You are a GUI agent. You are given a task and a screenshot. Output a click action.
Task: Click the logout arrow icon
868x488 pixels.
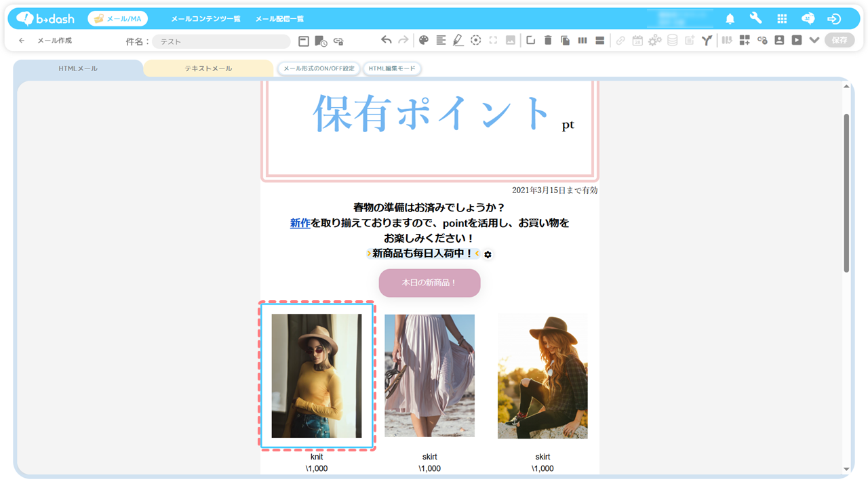tap(834, 19)
